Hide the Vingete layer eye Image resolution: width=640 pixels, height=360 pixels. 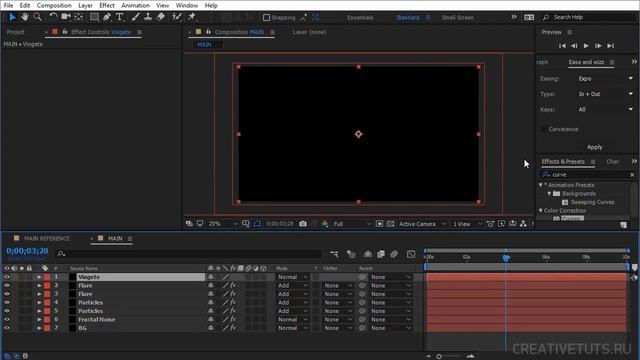pos(7,277)
